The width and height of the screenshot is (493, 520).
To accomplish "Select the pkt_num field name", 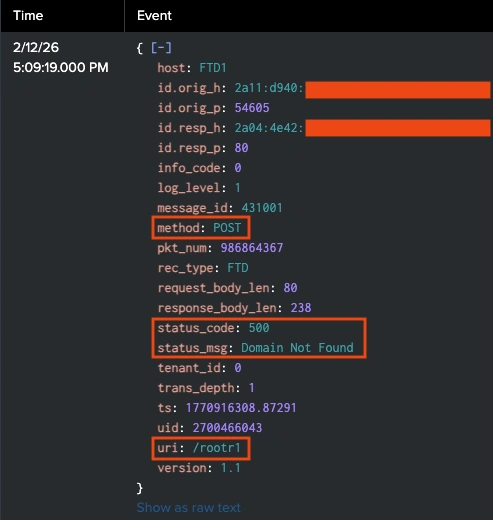I will click(182, 248).
